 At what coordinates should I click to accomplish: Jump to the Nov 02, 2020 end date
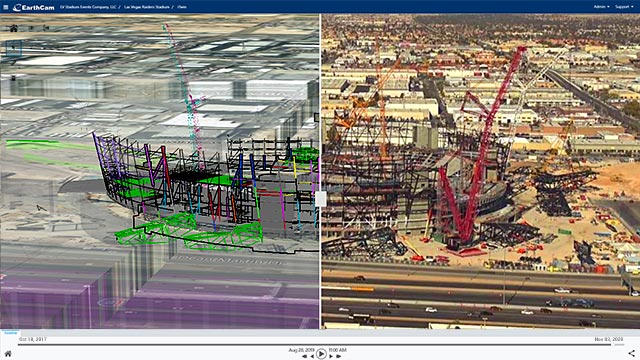tap(609, 339)
